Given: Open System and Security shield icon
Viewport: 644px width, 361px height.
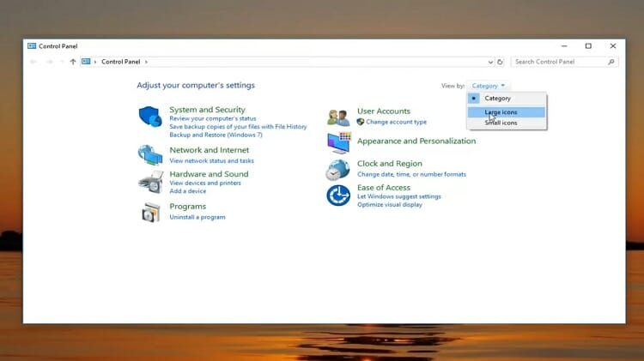Looking at the screenshot, I should click(x=150, y=117).
